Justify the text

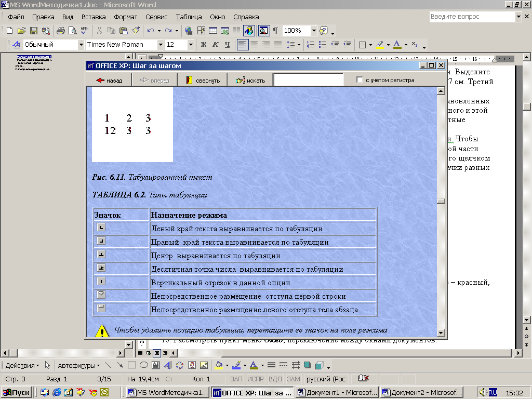(278, 45)
